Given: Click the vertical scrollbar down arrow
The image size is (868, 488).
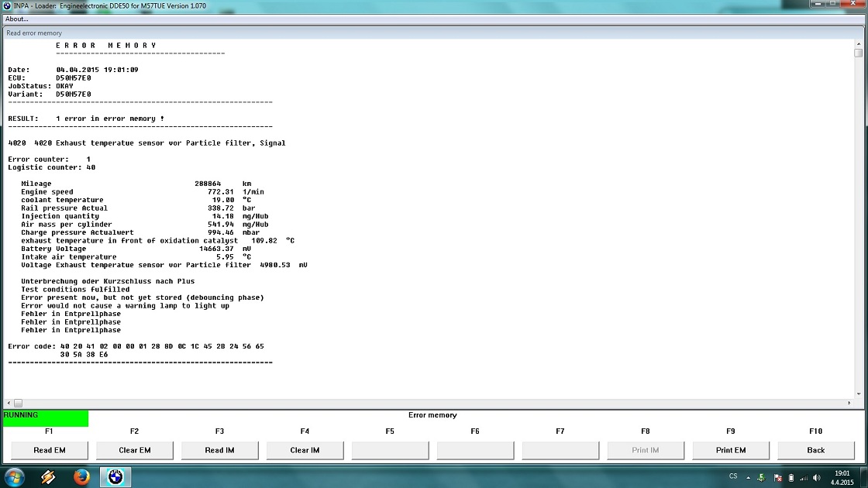Looking at the screenshot, I should pos(858,394).
